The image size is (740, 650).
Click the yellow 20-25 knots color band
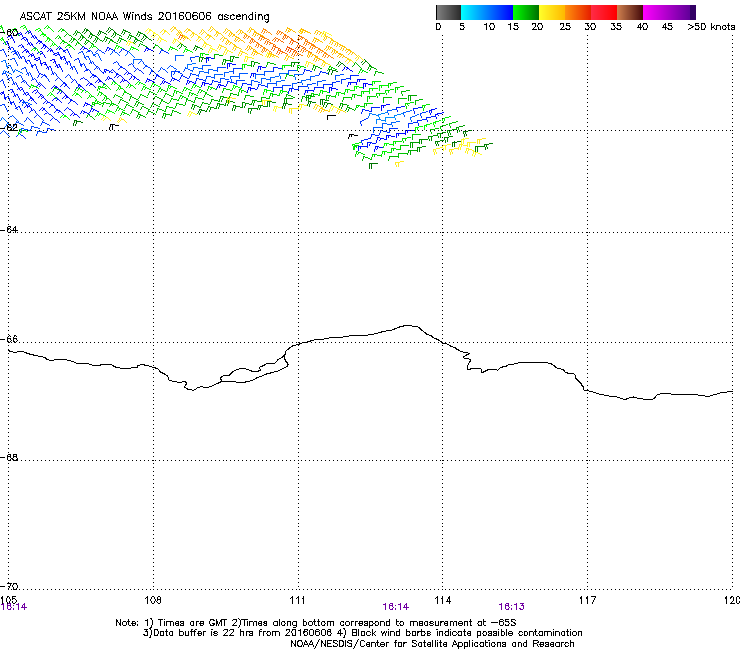click(552, 12)
